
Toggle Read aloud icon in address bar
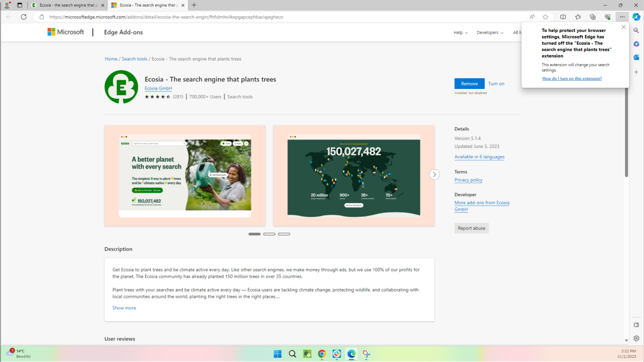[x=532, y=17]
